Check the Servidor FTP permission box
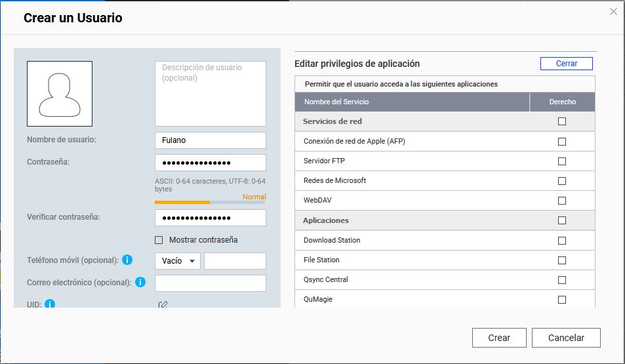This screenshot has height=364, width=625. (561, 161)
